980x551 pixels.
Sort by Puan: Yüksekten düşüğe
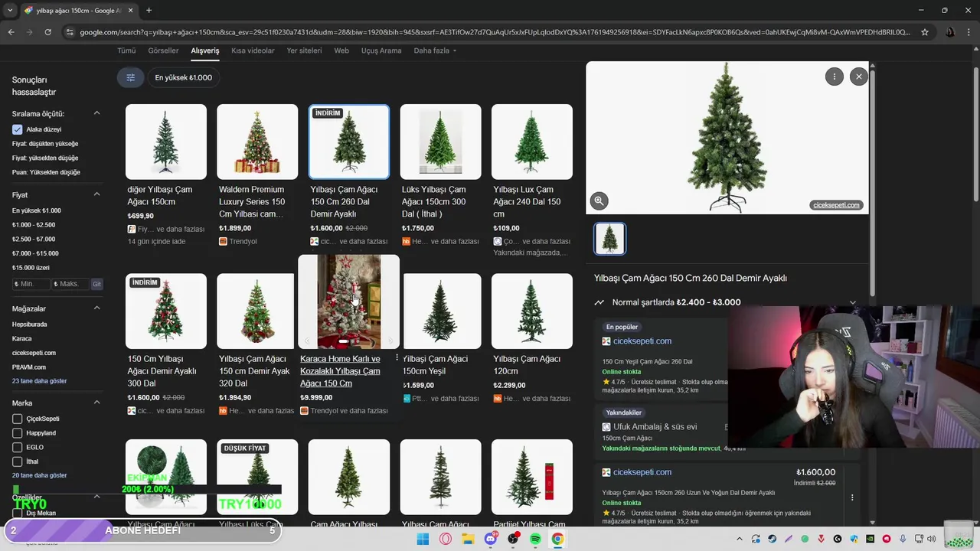point(46,172)
